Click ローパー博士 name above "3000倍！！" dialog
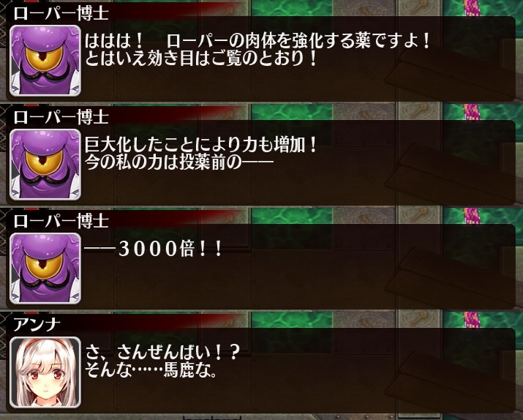The height and width of the screenshot is (420, 523). point(61,221)
